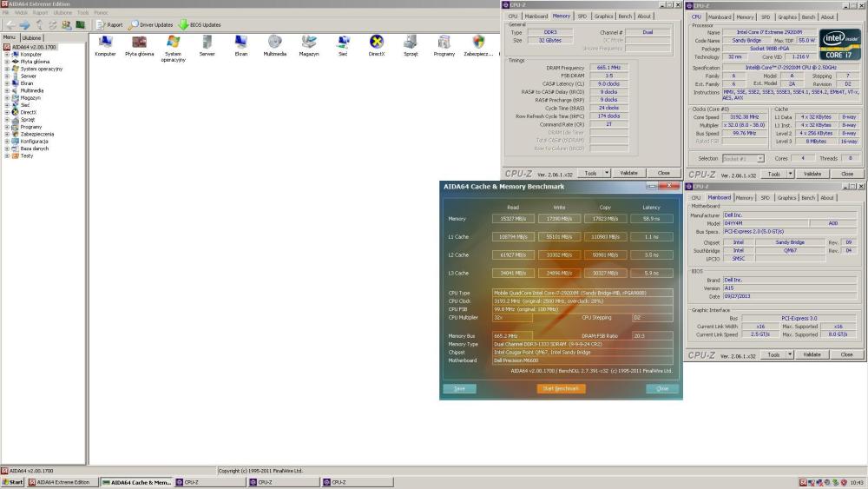Click the Back arrow in AIDA64 toolbar
The width and height of the screenshot is (868, 489).
coord(10,25)
